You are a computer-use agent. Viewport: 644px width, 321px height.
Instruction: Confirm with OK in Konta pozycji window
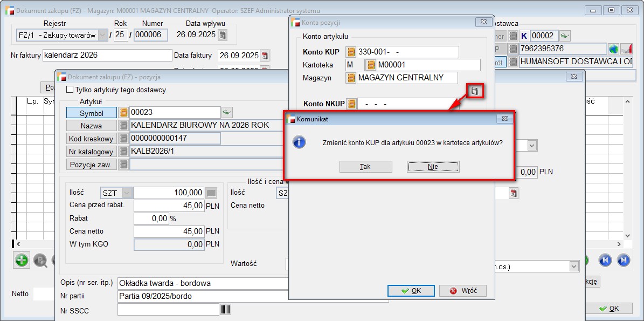click(411, 291)
